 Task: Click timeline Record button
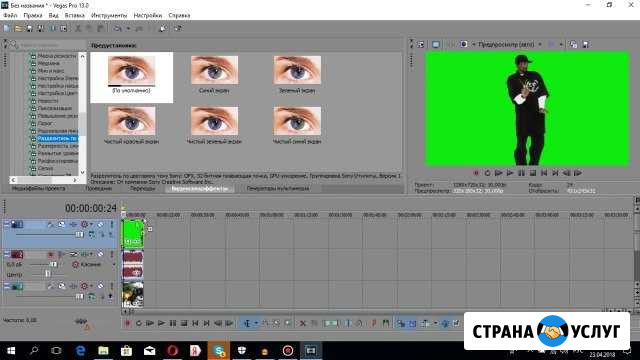click(x=127, y=323)
